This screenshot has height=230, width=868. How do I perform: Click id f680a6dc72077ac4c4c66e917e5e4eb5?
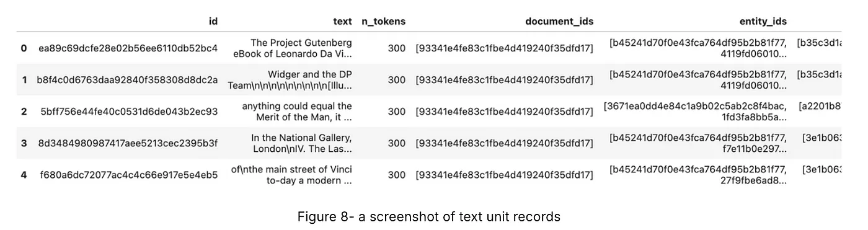[x=129, y=175]
